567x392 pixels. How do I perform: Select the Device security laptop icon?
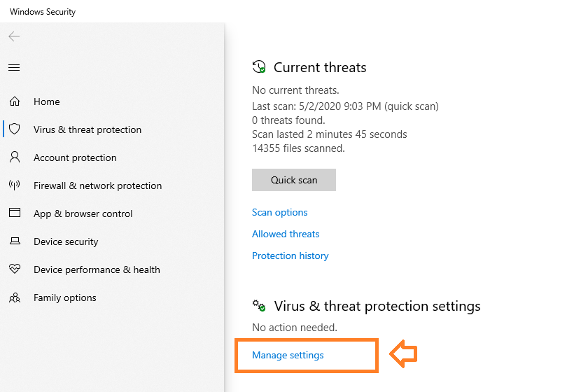[x=15, y=241]
